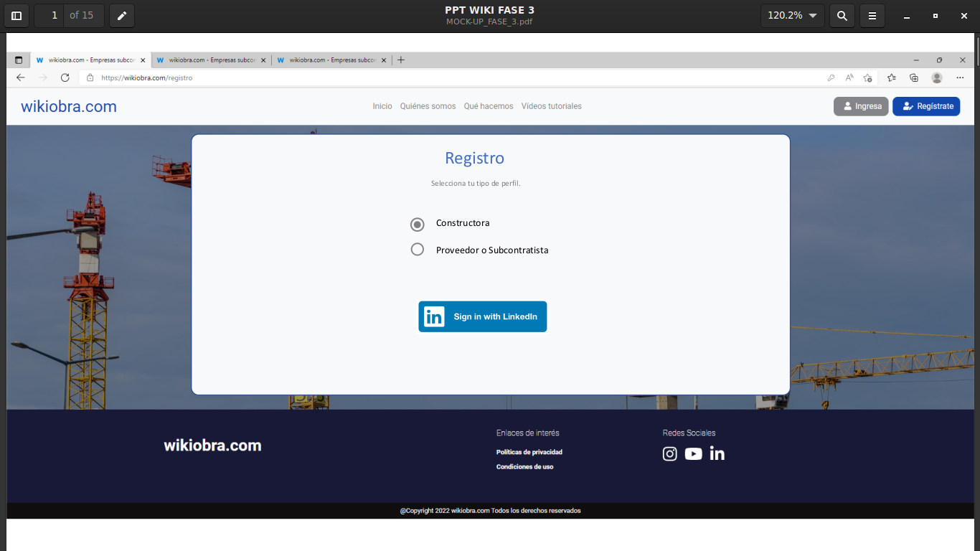Click the page number input field

[50, 15]
